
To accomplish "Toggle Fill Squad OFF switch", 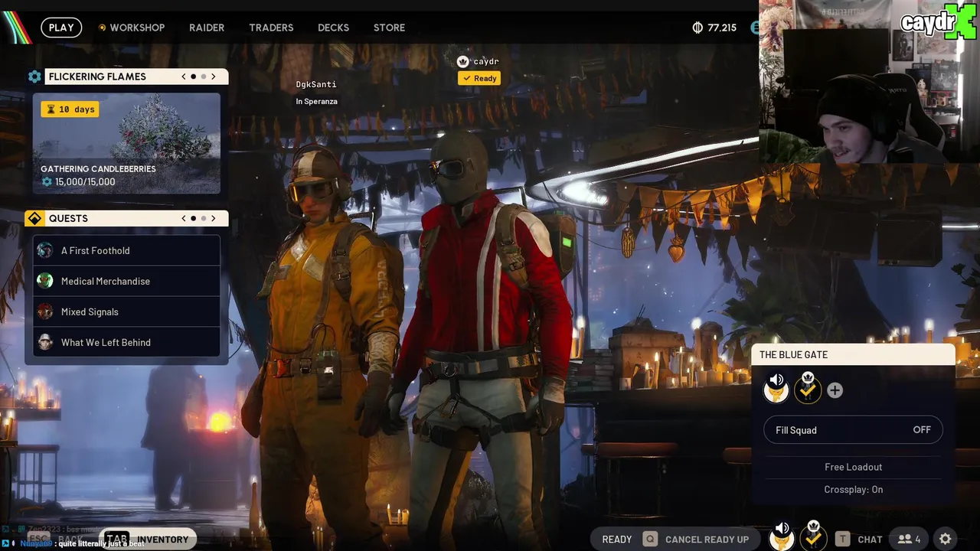I will (x=854, y=430).
